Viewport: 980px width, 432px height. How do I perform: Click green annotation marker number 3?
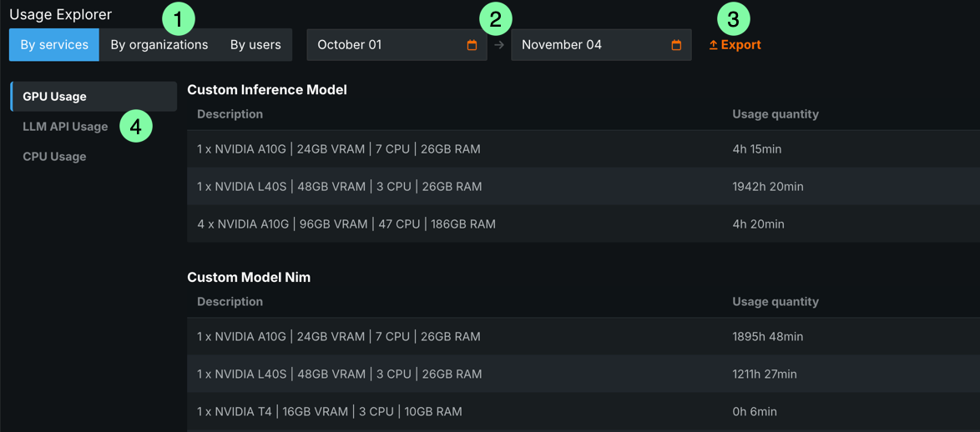coord(734,18)
